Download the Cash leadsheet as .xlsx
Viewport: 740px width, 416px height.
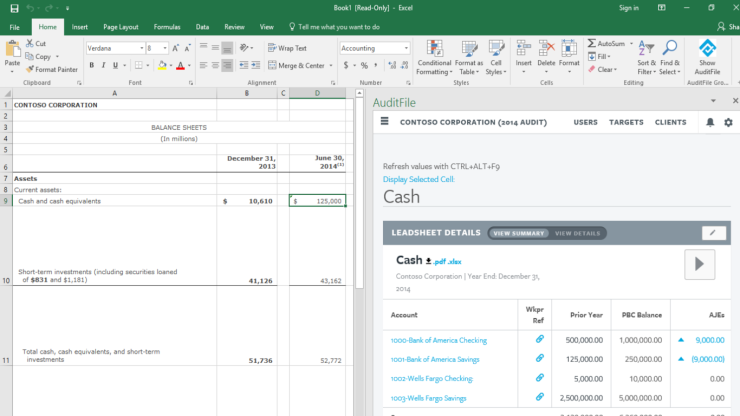tap(454, 262)
